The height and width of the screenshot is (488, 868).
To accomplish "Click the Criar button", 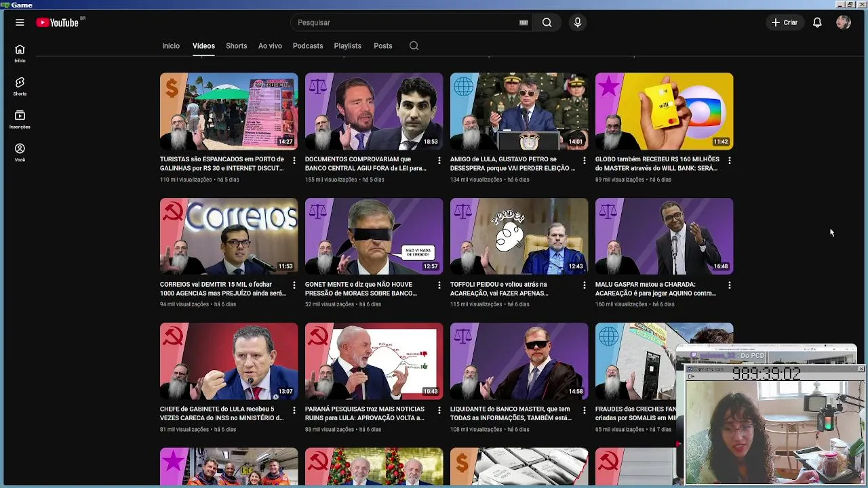I will click(x=785, y=22).
